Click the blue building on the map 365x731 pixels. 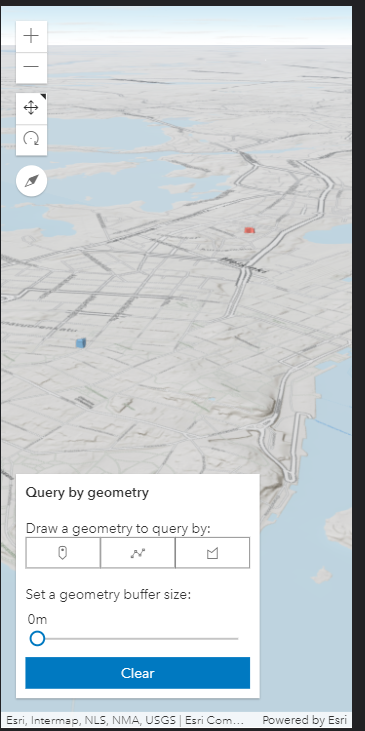pos(81,343)
